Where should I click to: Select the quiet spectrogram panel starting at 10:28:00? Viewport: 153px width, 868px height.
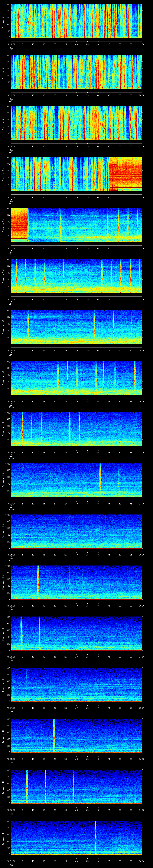[x=76, y=531]
